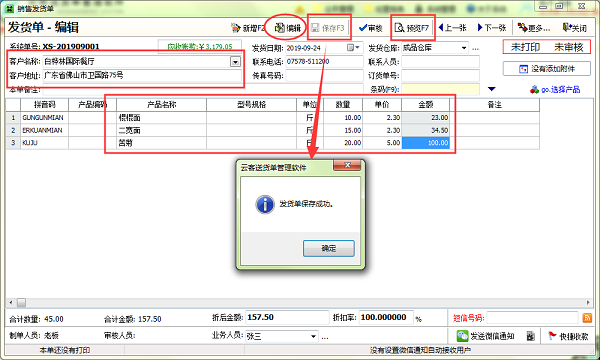600x360 pixels.
Task: Click the 条码(F9) barcode input field
Action: [440, 89]
